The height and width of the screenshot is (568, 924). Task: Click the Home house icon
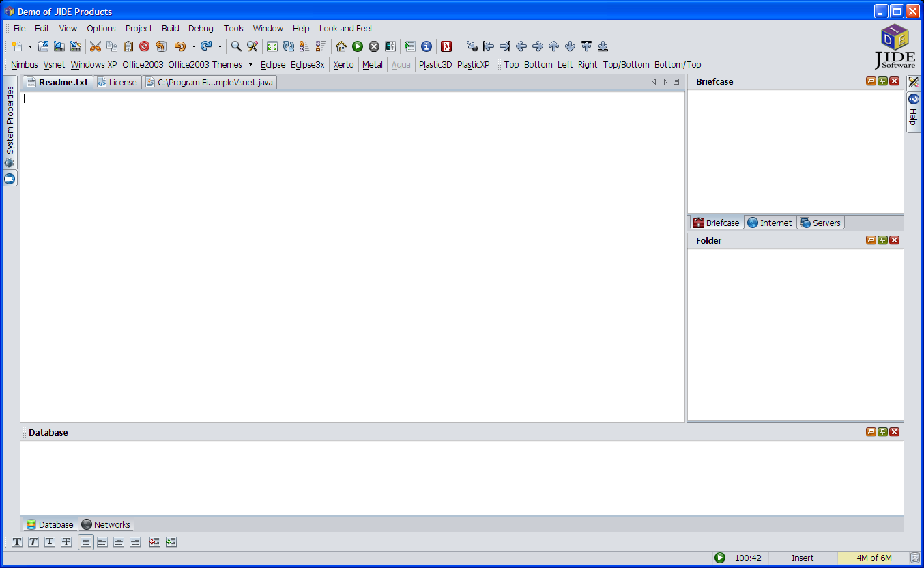[341, 46]
